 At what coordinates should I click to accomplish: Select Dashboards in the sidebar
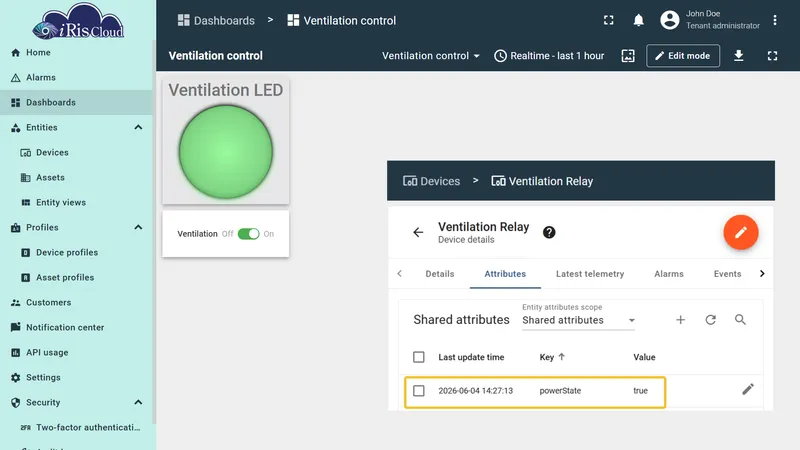[x=77, y=103]
